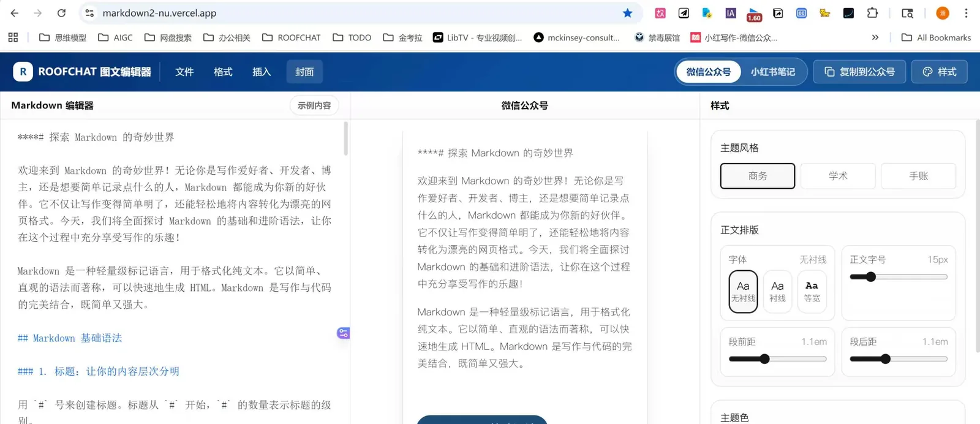Open the 插入 menu
Screen dimensions: 980x424
tap(262, 72)
